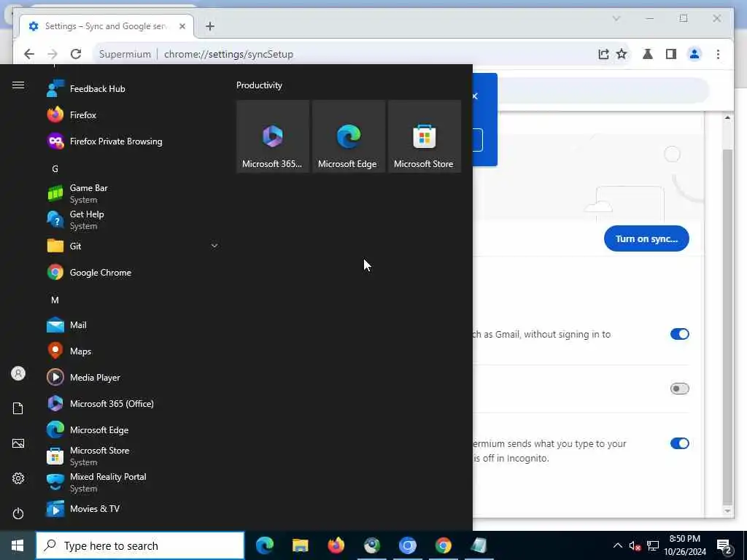
Task: Click the Microsoft 365 Productivity tile
Action: [273, 136]
